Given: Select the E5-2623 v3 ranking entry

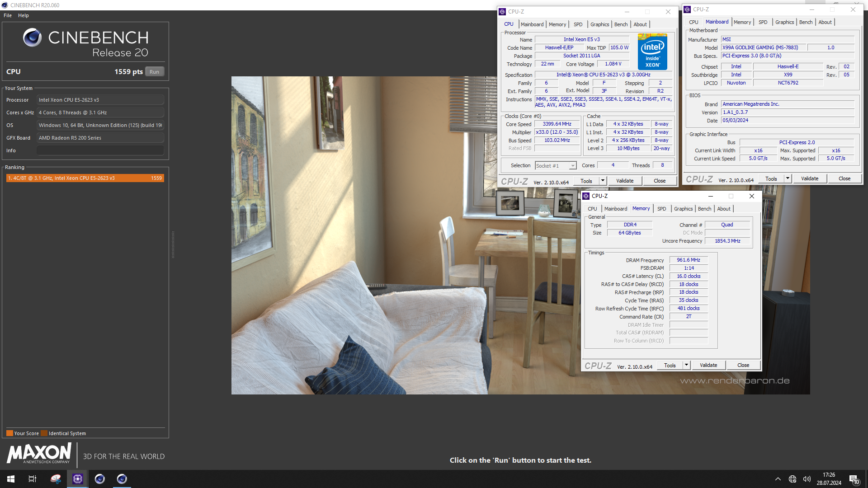Looking at the screenshot, I should [85, 178].
